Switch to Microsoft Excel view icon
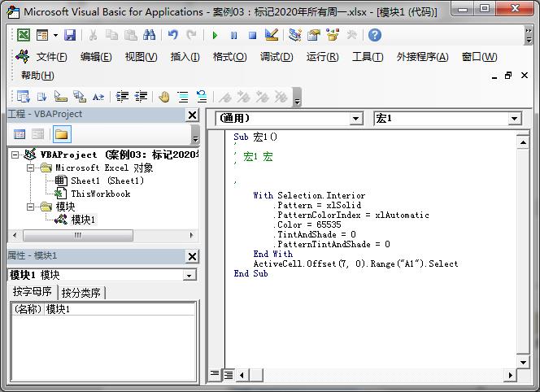The width and height of the screenshot is (540, 392). click(24, 35)
